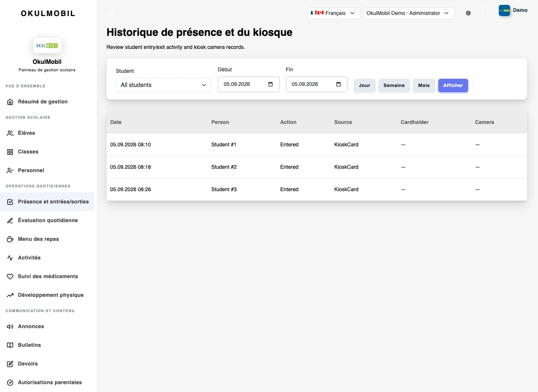Click the OkulMobil school logo thumbnail
538x392 pixels.
[x=47, y=46]
